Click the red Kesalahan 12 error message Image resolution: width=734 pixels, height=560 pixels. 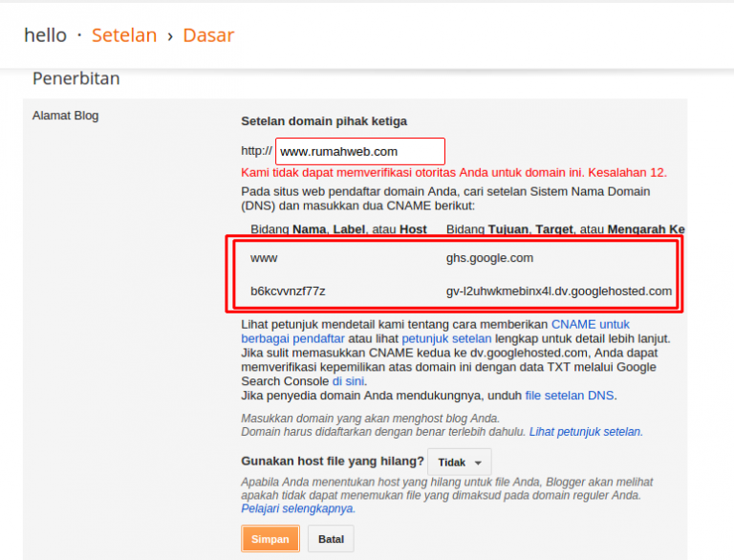click(454, 173)
